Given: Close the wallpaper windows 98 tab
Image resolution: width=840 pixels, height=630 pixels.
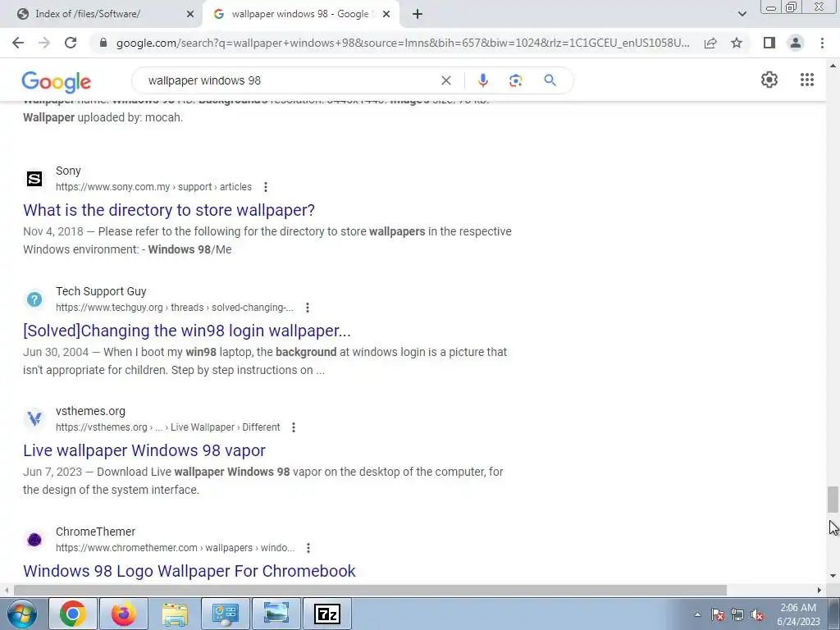Looking at the screenshot, I should (386, 15).
